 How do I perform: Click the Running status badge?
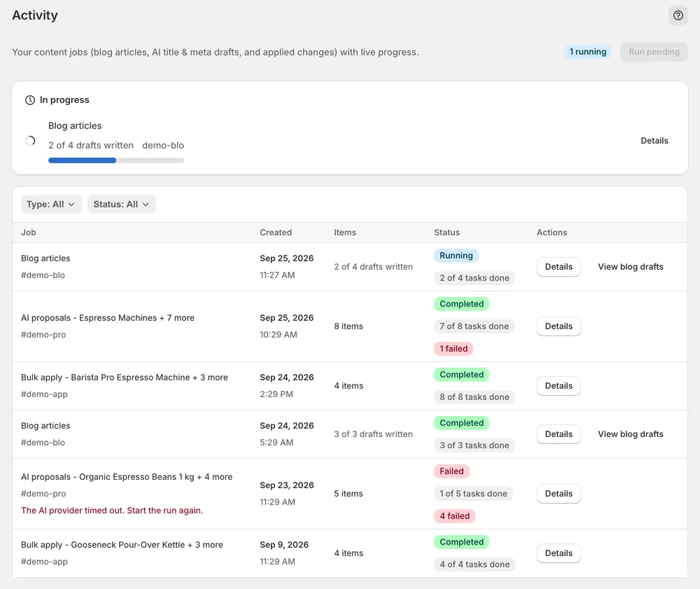click(x=456, y=256)
